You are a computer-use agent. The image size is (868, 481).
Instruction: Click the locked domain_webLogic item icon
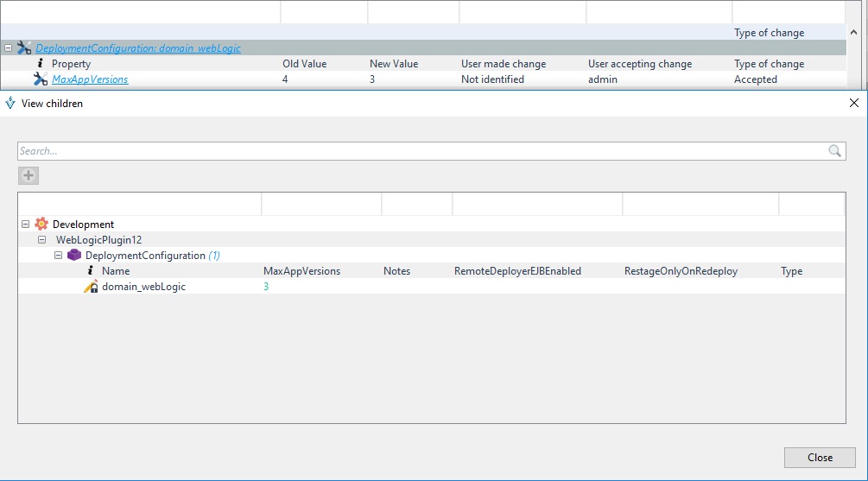coord(91,287)
